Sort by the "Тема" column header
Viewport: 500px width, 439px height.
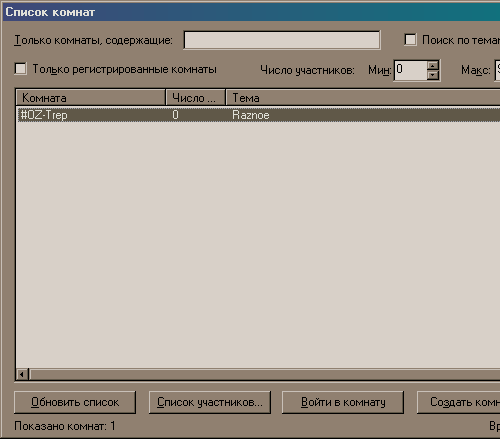363,98
